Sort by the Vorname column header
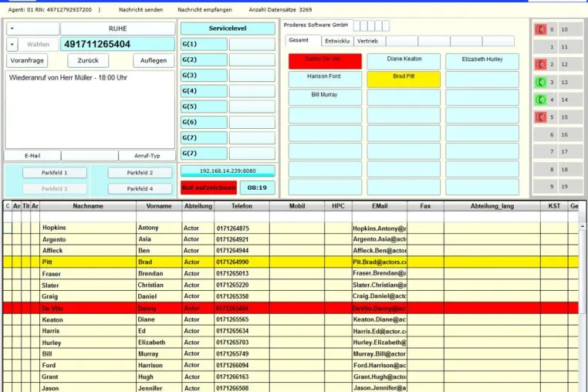The height and width of the screenshot is (392, 588). 159,206
